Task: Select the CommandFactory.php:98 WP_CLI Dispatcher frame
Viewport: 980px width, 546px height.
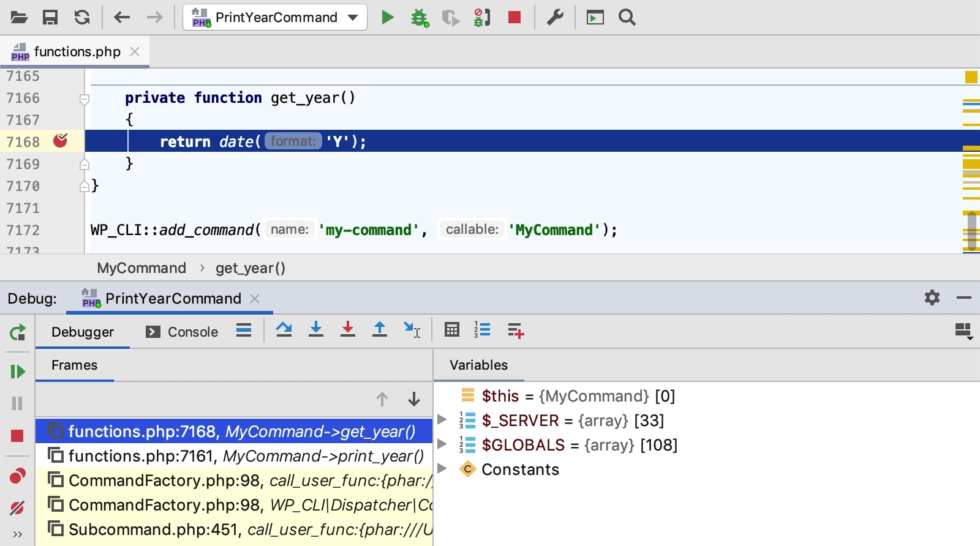Action: (234, 505)
